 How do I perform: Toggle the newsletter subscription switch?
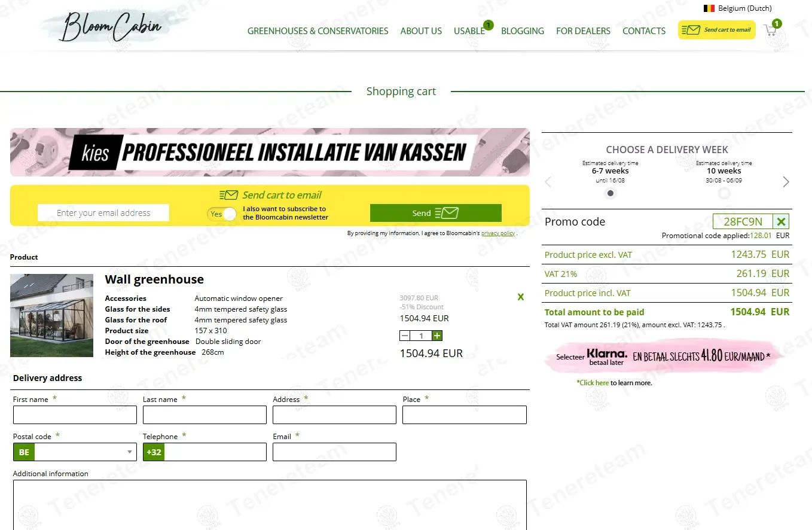point(222,214)
